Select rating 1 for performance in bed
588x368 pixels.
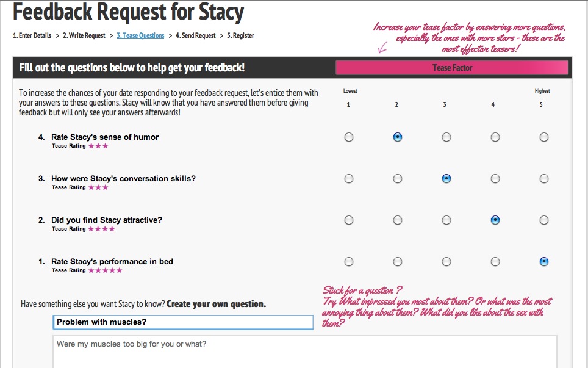[349, 261]
